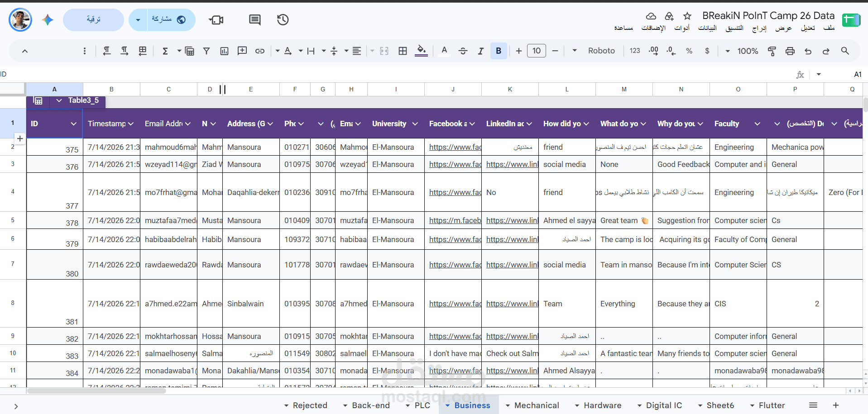
Task: Click the font size 10 field
Action: tap(537, 51)
